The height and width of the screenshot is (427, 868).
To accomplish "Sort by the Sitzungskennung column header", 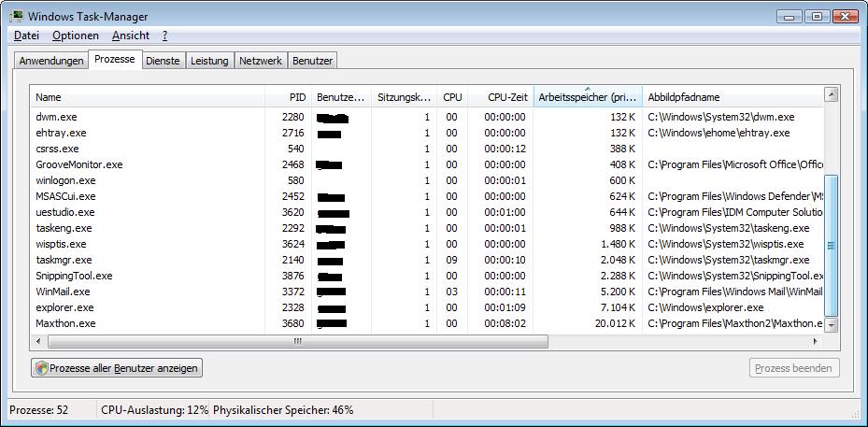I will tap(405, 97).
